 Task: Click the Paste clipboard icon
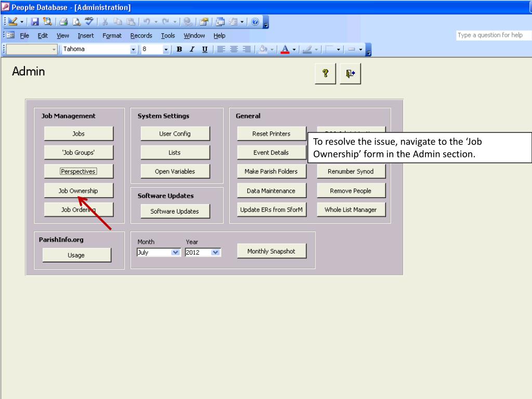pyautogui.click(x=130, y=22)
